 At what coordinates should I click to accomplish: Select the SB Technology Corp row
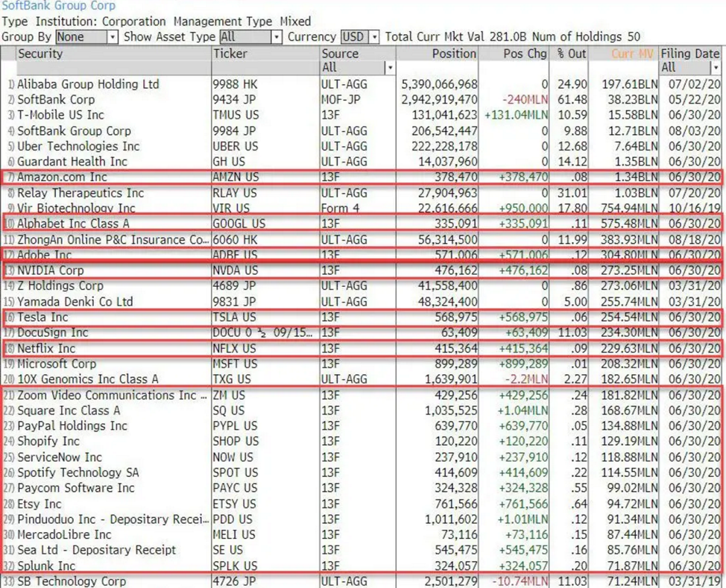[x=72, y=581]
